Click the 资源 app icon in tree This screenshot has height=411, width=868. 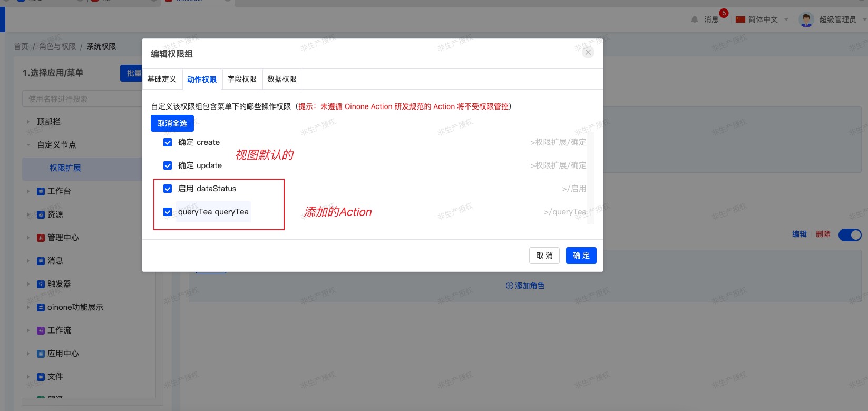41,214
